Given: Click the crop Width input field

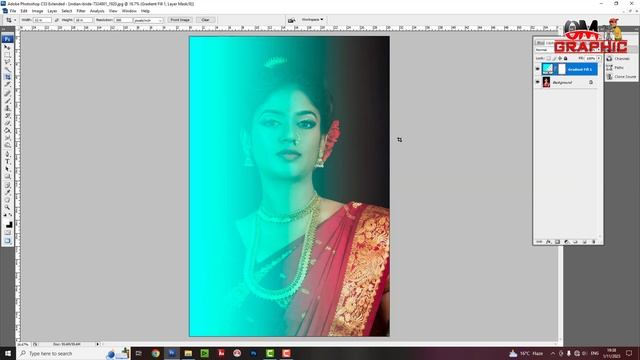Looking at the screenshot, I should click(42, 20).
